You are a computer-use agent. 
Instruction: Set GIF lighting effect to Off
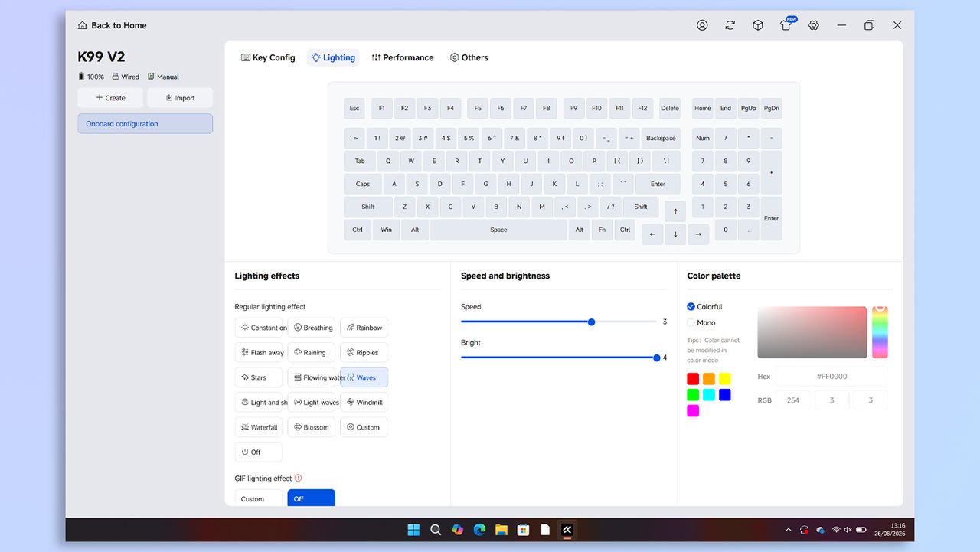(312, 498)
